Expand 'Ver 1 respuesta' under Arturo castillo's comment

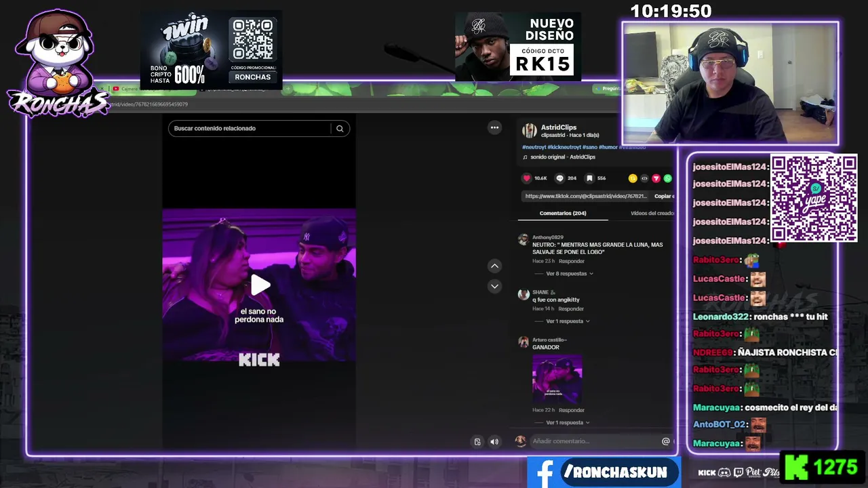click(x=568, y=423)
